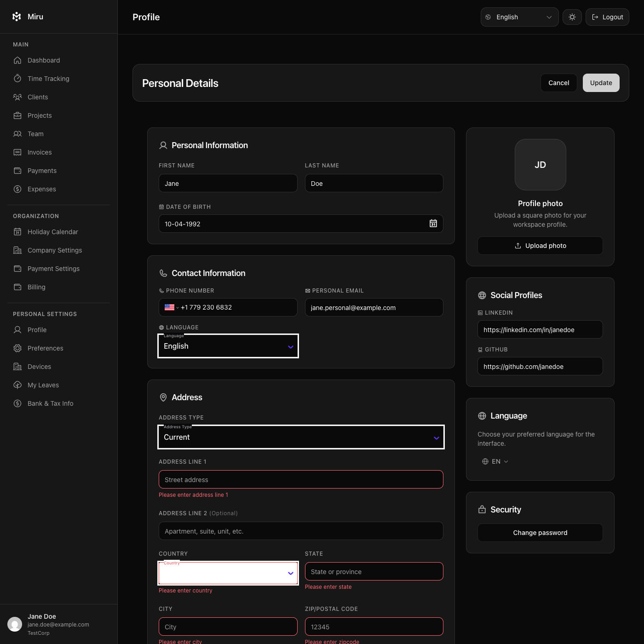Toggle the theme with the sun icon

pos(572,17)
